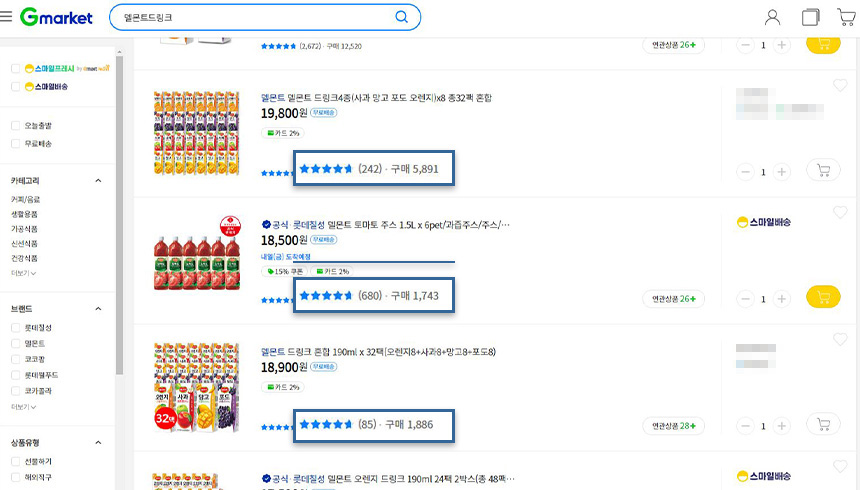Collapse the 브랜드 filter section
This screenshot has height=490, width=860.
[98, 309]
